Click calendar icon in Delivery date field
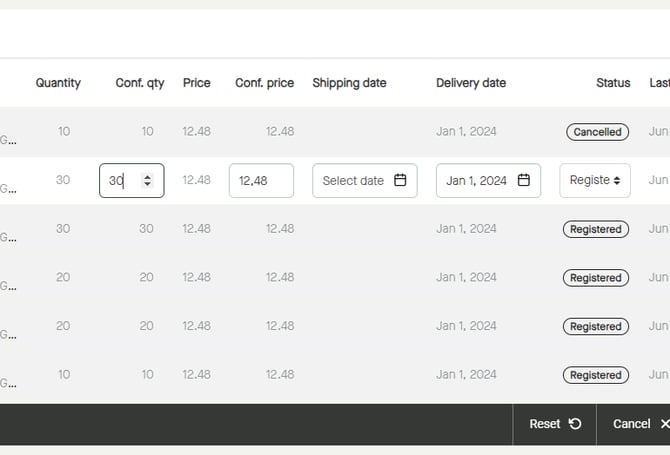 pos(524,181)
